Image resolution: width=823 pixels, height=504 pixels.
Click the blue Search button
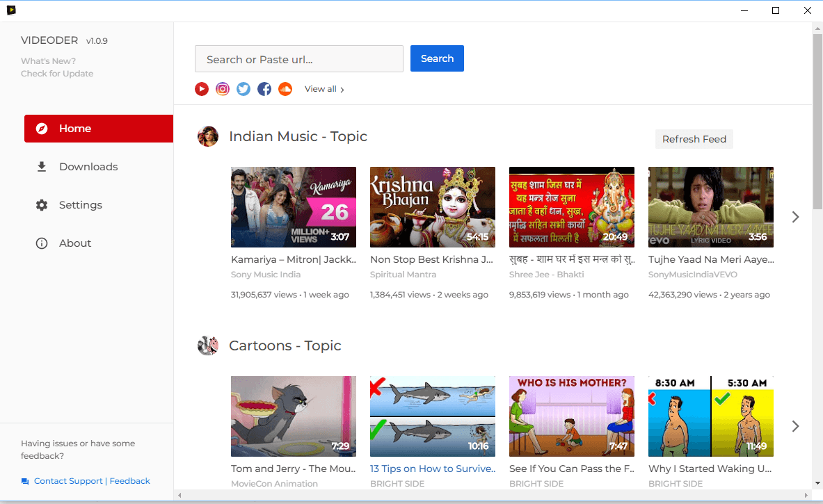437,58
